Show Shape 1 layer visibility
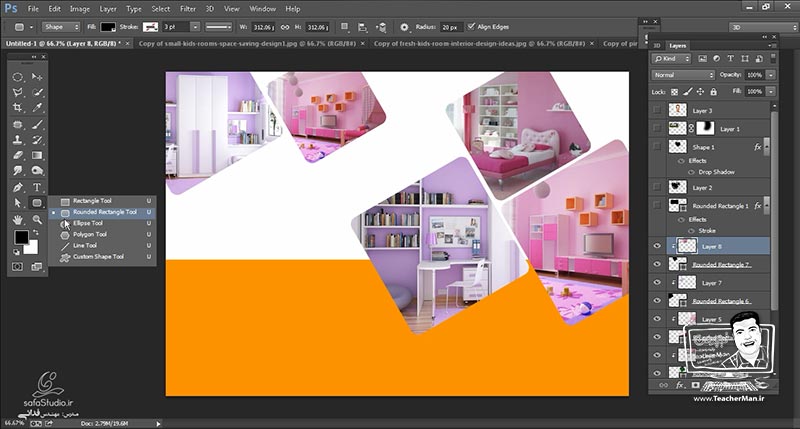The width and height of the screenshot is (800, 429). (x=657, y=147)
